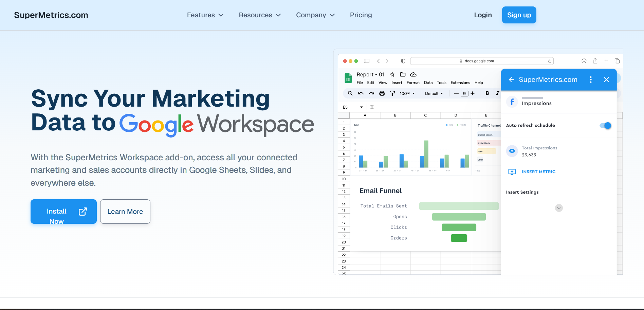This screenshot has width=644, height=310.
Task: Toggle italic formatting in Sheets toolbar
Action: pyautogui.click(x=498, y=93)
